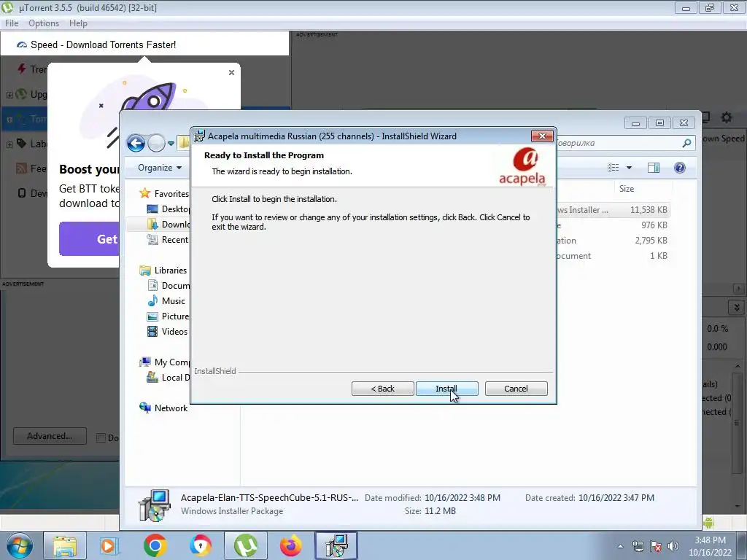Open Windows Explorer from taskbar
The image size is (747, 560).
tap(65, 545)
